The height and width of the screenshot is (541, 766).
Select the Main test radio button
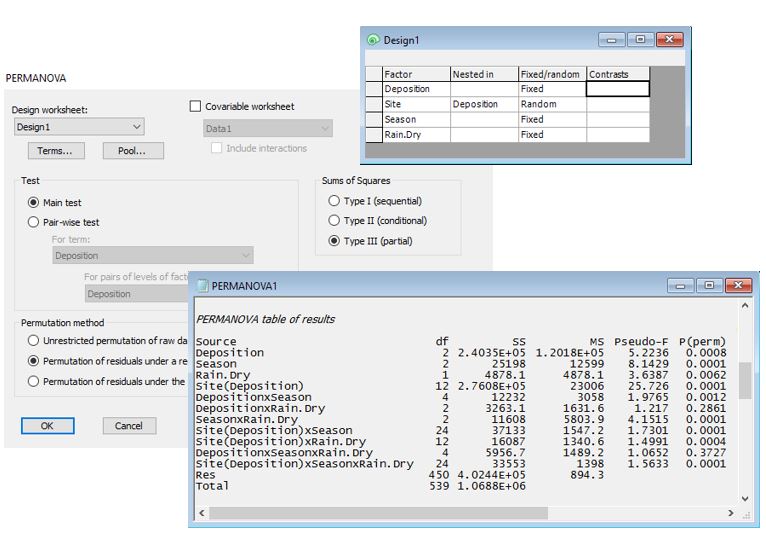click(x=33, y=202)
